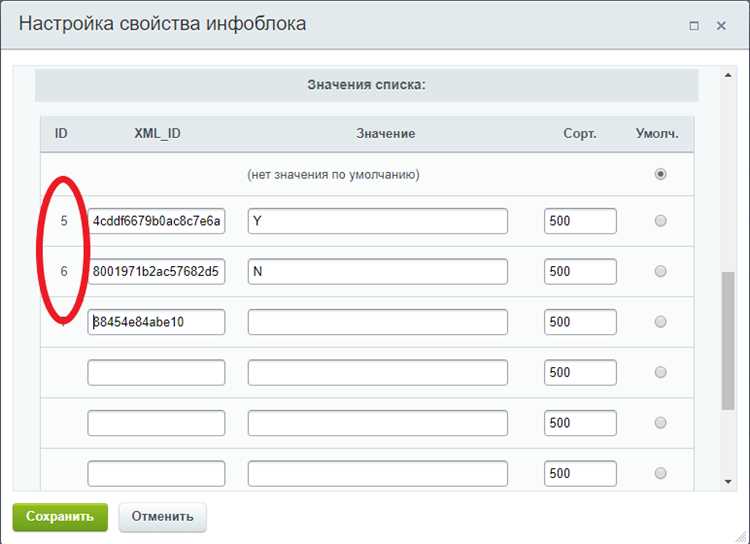
Task: Click the Настройка свойства инфоблока title text
Action: pyautogui.click(x=163, y=23)
